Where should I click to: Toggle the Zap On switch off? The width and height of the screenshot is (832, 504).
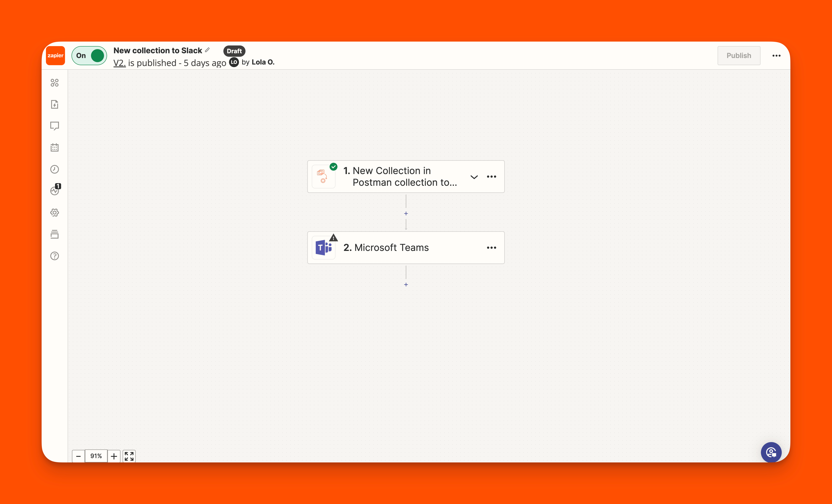89,55
